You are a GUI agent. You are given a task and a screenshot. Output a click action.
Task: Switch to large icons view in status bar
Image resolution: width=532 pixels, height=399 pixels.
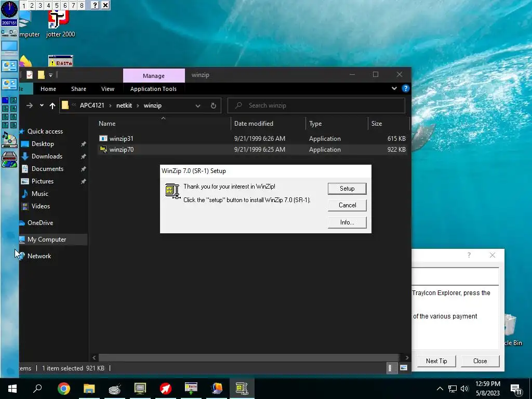(x=403, y=368)
